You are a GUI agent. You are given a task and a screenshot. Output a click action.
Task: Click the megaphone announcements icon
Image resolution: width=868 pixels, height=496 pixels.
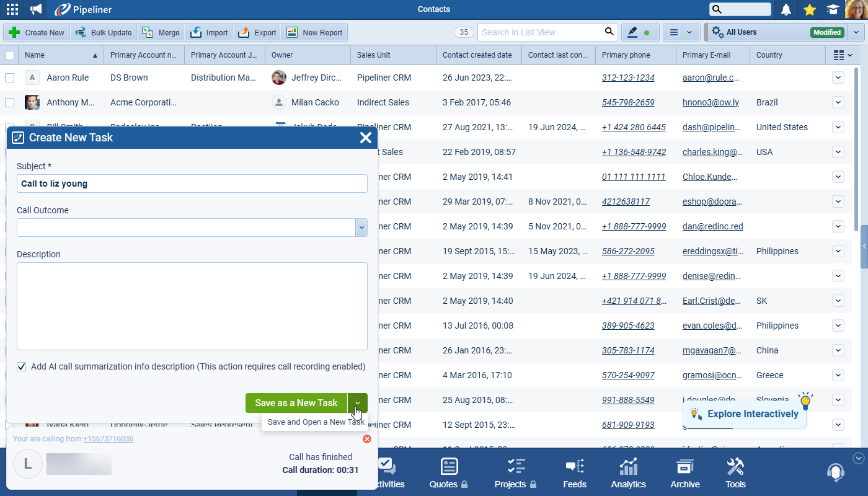click(x=36, y=9)
